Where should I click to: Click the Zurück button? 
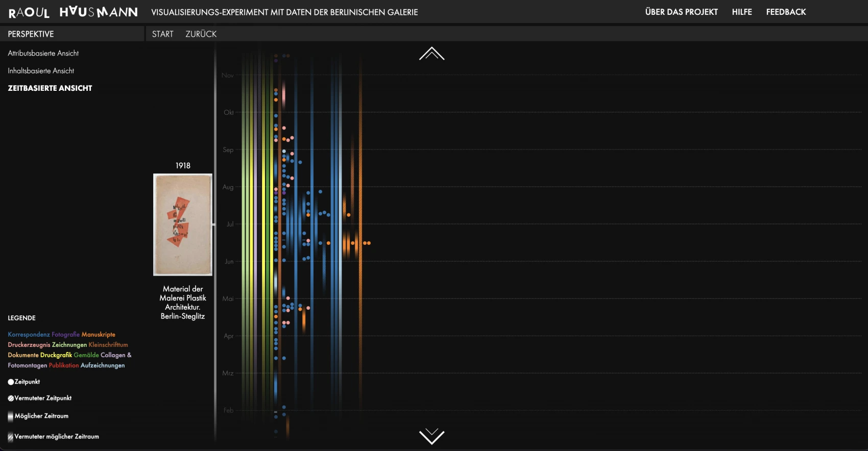[x=201, y=34]
